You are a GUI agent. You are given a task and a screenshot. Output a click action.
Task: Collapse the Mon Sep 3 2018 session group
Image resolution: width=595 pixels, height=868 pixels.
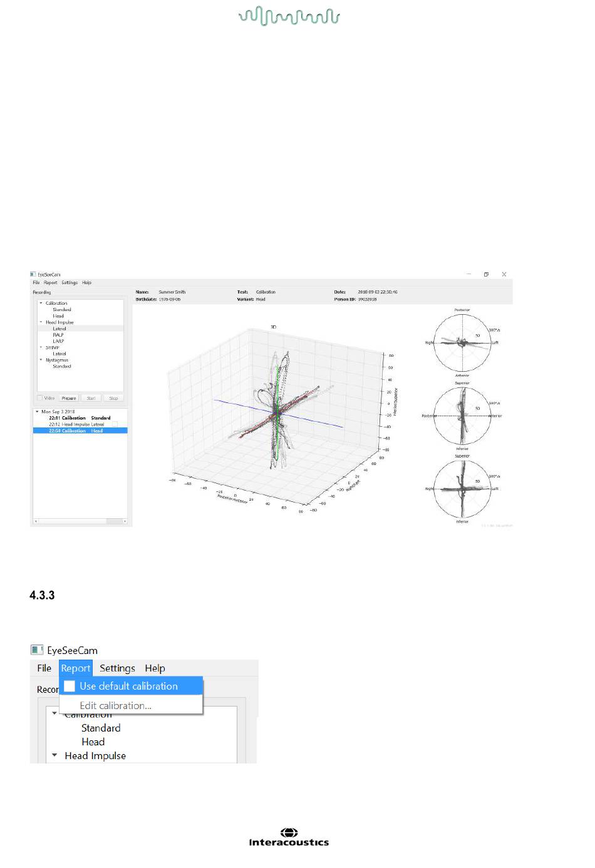[x=37, y=412]
